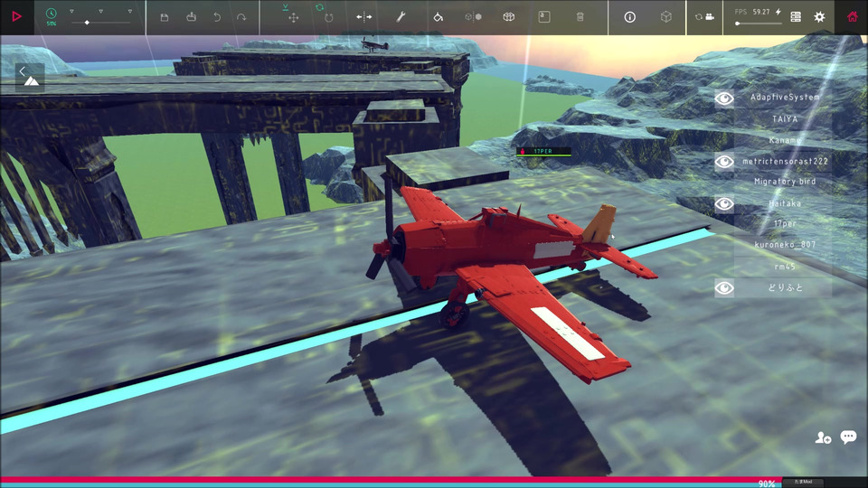Click the translate snap toggle above move tool
Viewport: 868px width, 488px height.
coord(285,7)
